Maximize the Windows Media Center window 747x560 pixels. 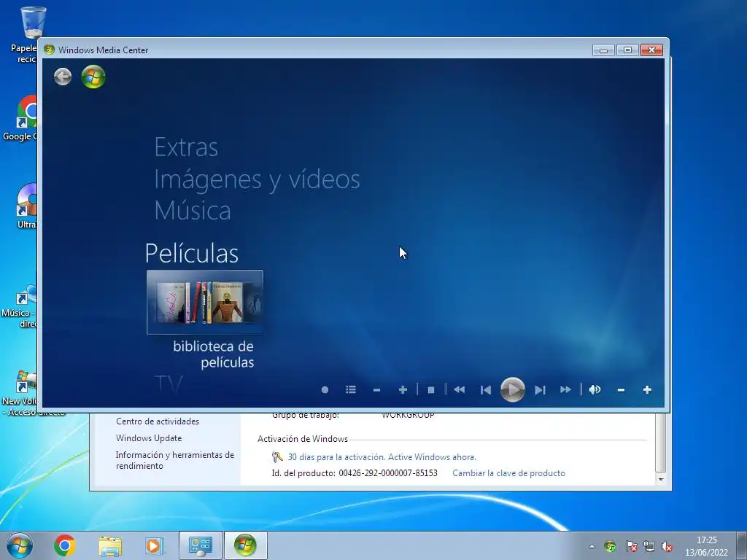(627, 50)
